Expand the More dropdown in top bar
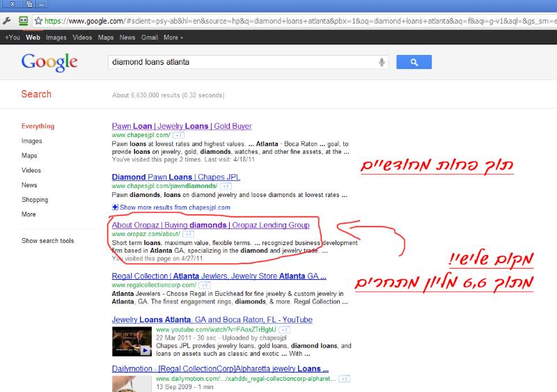The width and height of the screenshot is (557, 392). pyautogui.click(x=173, y=38)
